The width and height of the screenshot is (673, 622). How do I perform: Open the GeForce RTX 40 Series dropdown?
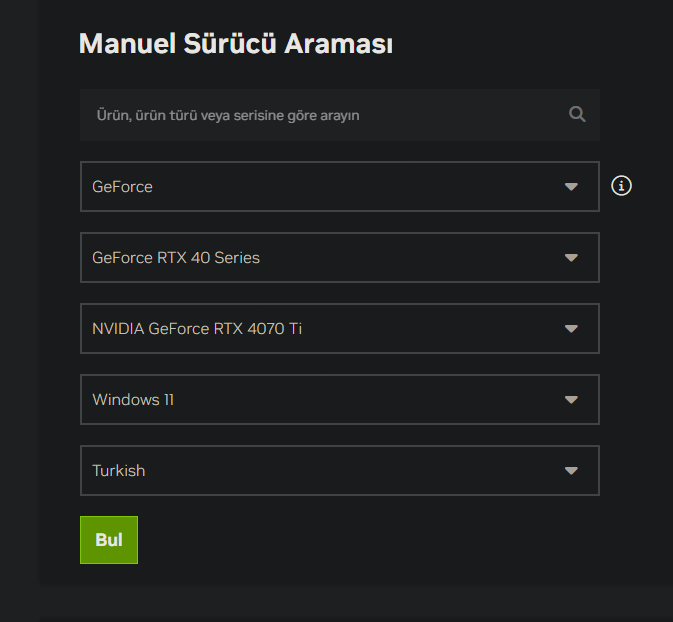click(340, 258)
